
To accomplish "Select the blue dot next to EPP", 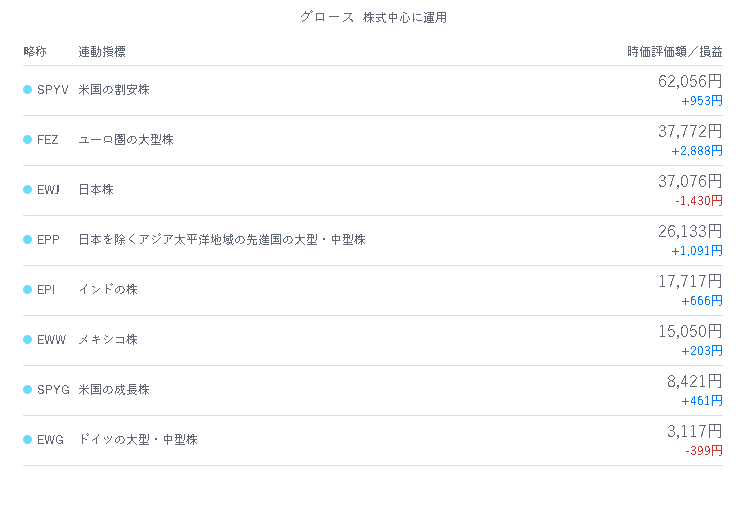I will point(27,240).
